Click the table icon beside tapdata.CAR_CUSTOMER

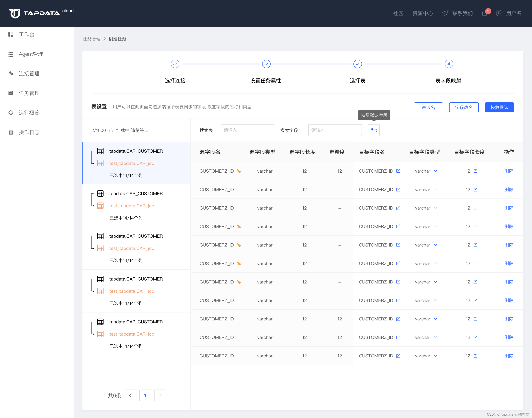point(100,151)
